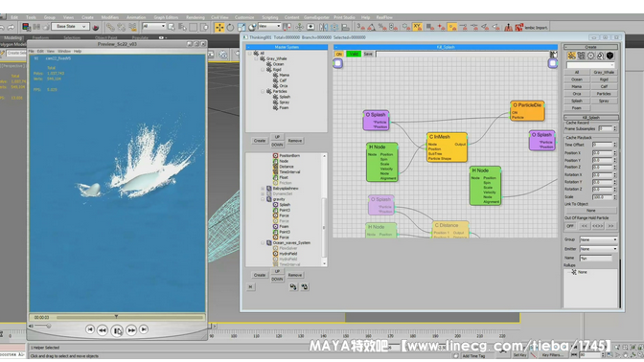Click the Save button in network toolbar

click(x=368, y=54)
